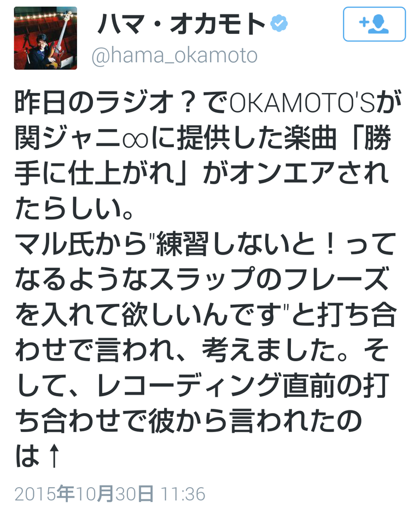The image size is (420, 509).
Task: Click the 昨日のラジオ opening words
Action: pyautogui.click(x=95, y=103)
